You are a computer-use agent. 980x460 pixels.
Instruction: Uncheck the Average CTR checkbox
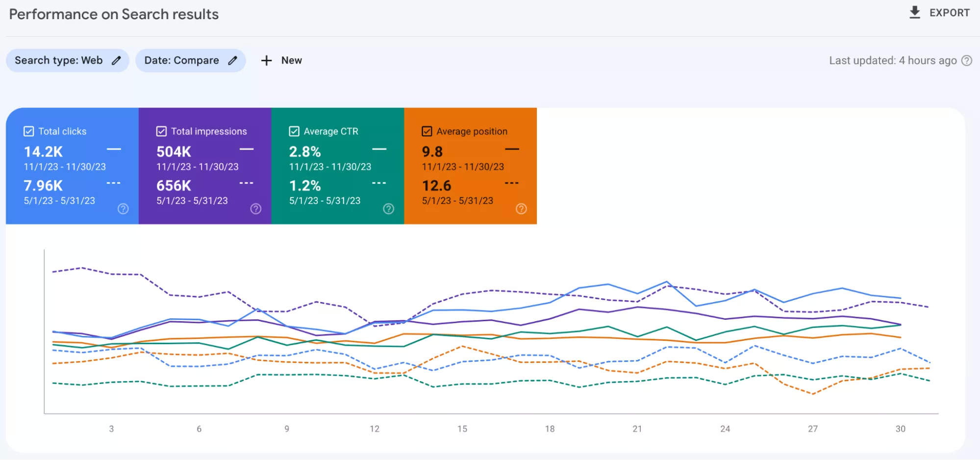(x=294, y=131)
